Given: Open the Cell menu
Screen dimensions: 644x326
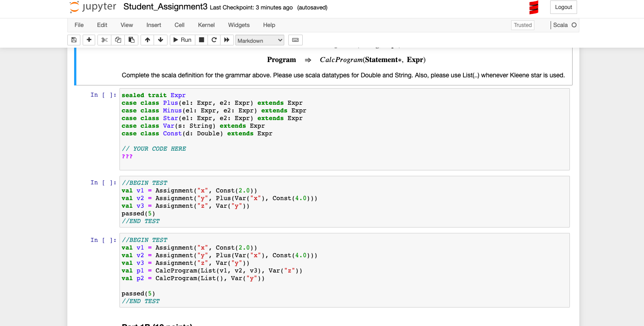Looking at the screenshot, I should [179, 25].
